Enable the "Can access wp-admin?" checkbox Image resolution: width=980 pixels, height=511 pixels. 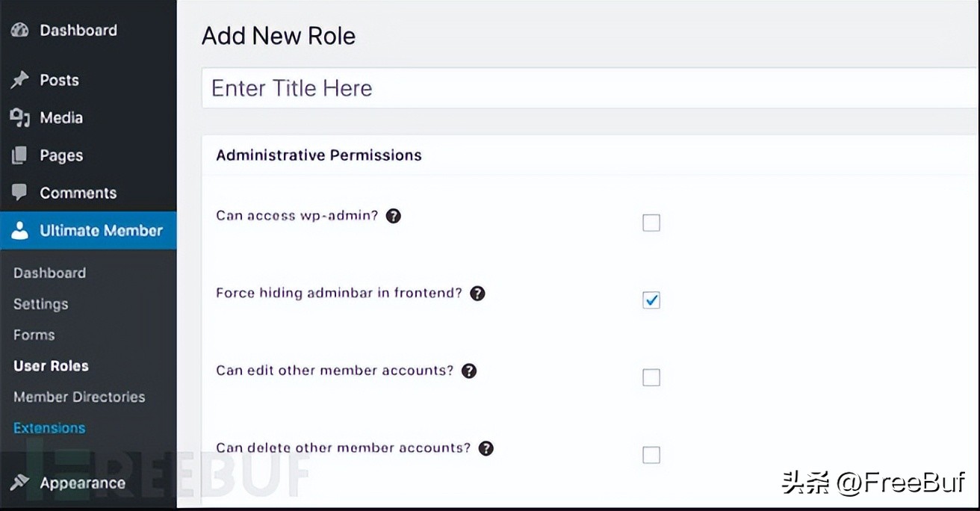coord(651,223)
